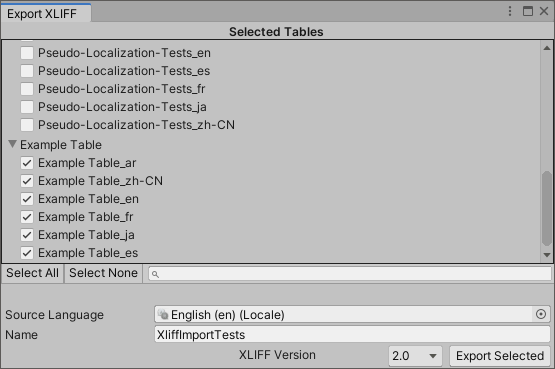
Task: Select the Export XLIFF tab
Action: tap(45, 13)
